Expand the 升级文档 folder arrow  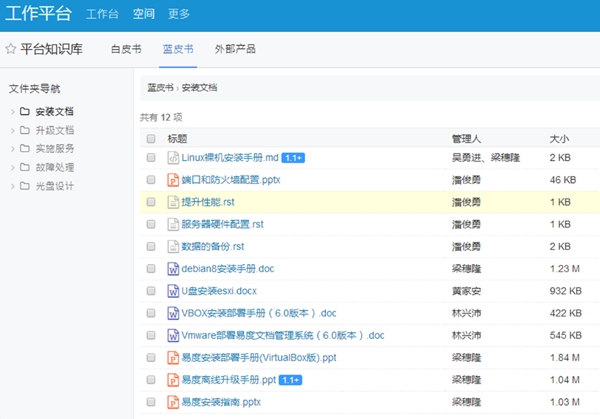(12, 130)
